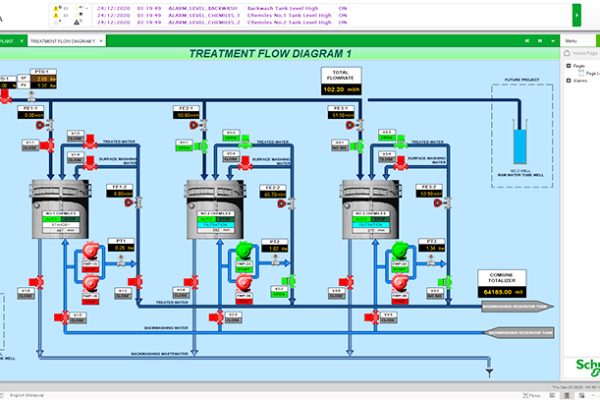Select red pump PMP-1B symbol
The height and width of the screenshot is (400, 600).
pyautogui.click(x=91, y=283)
